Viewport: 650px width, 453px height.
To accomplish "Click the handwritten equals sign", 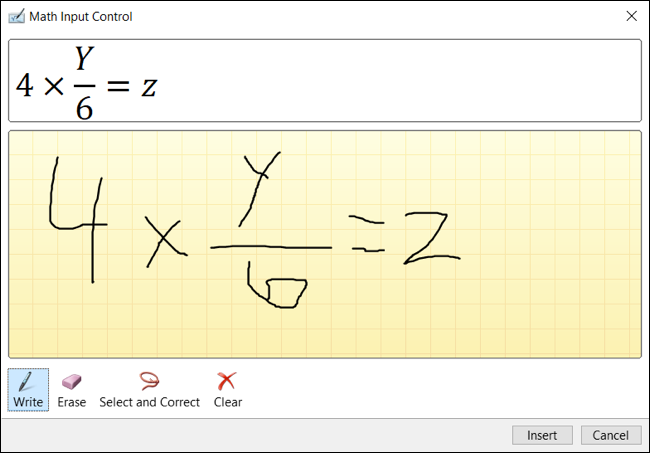I will click(367, 233).
